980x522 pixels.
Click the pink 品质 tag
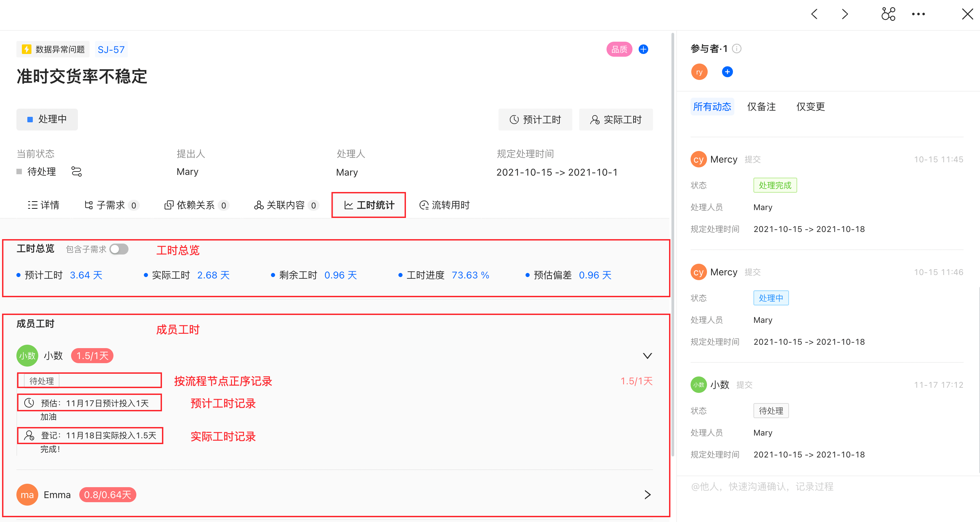coord(619,50)
